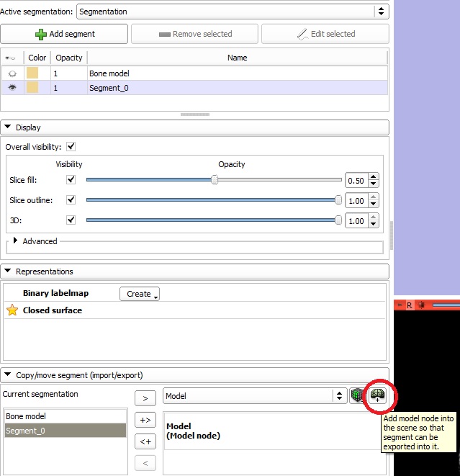Show the Bone model segment
The image size is (460, 476).
coord(12,73)
